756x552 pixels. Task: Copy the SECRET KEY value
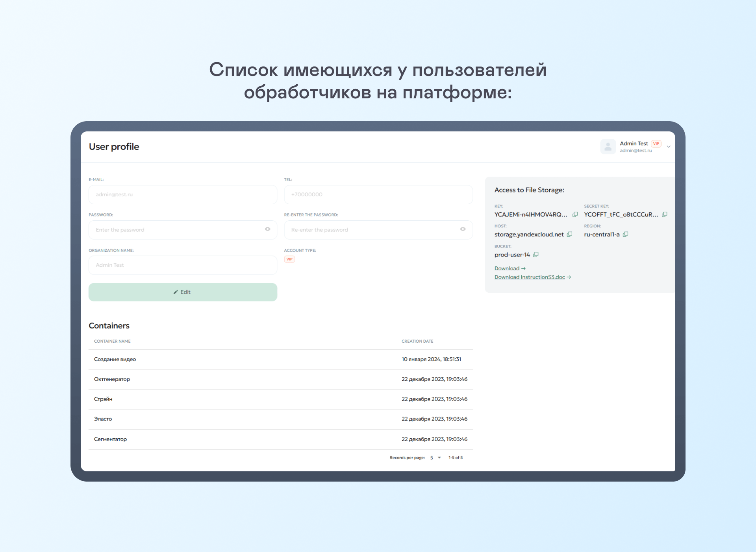[x=665, y=214]
